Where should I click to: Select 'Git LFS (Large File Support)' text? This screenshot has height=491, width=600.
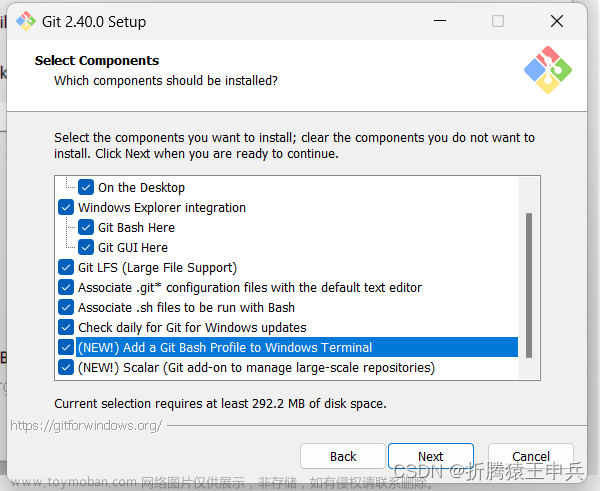point(158,268)
